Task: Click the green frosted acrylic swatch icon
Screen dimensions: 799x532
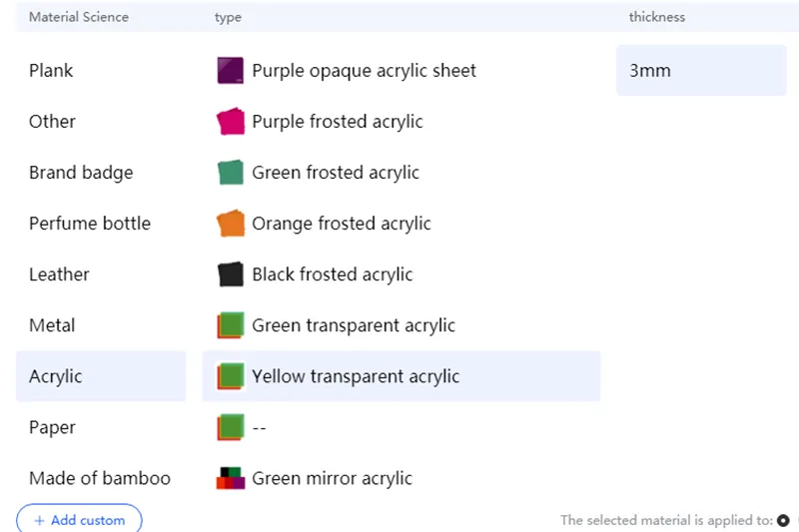Action: click(x=231, y=173)
